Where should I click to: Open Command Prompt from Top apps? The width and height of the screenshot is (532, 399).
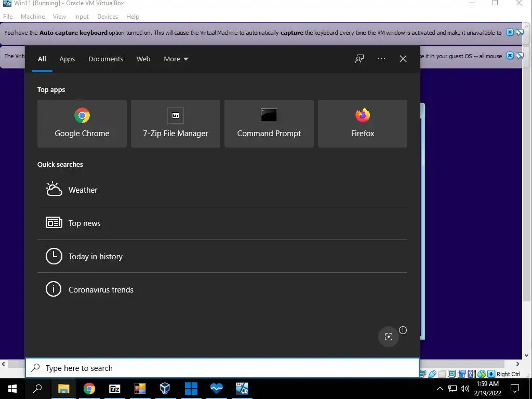pyautogui.click(x=269, y=124)
